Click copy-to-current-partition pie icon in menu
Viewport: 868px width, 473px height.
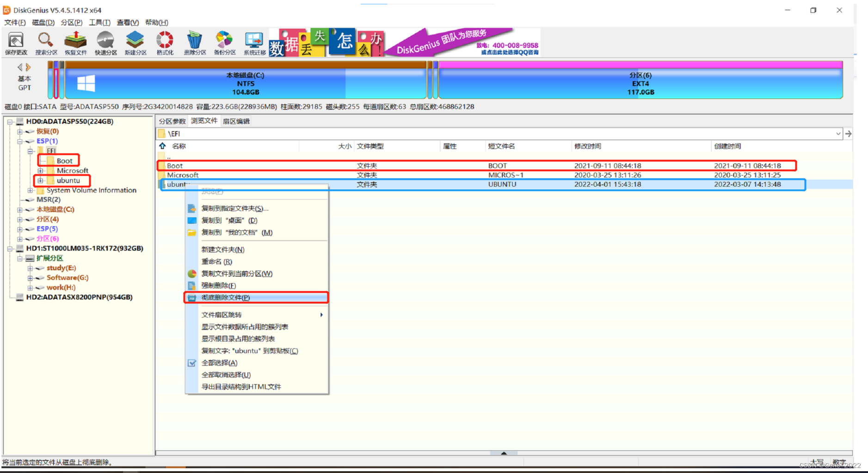[x=192, y=274]
